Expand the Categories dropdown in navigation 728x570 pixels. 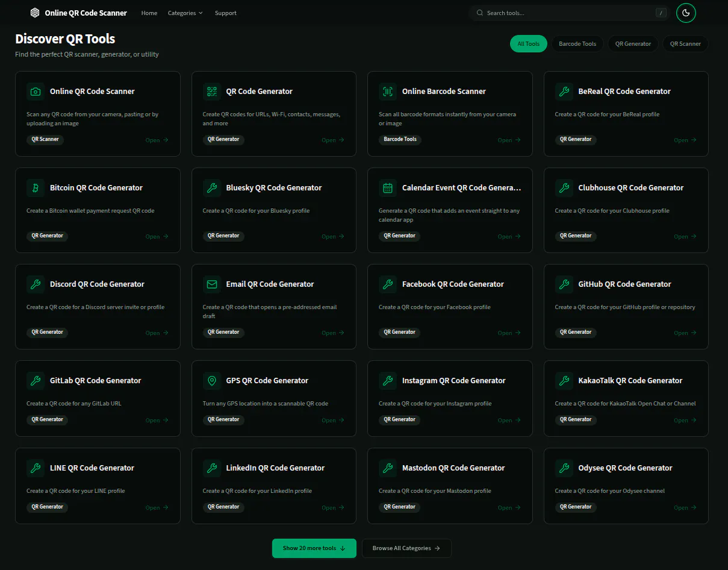point(185,13)
